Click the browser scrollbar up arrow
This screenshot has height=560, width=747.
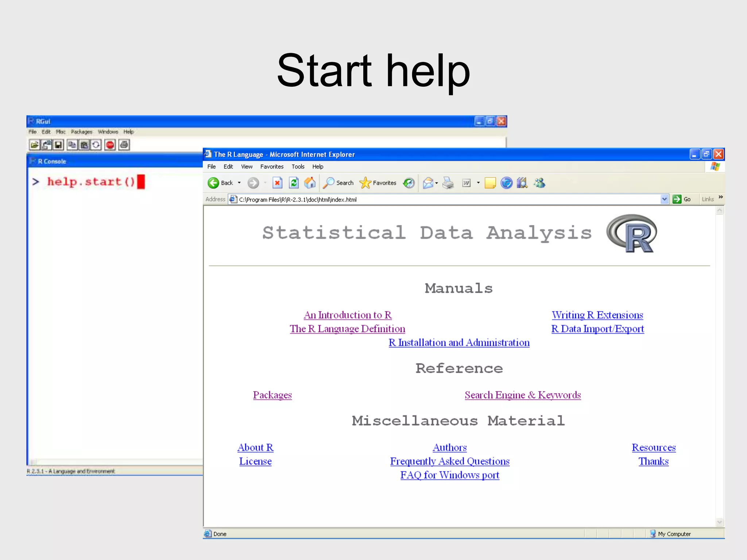coord(720,210)
